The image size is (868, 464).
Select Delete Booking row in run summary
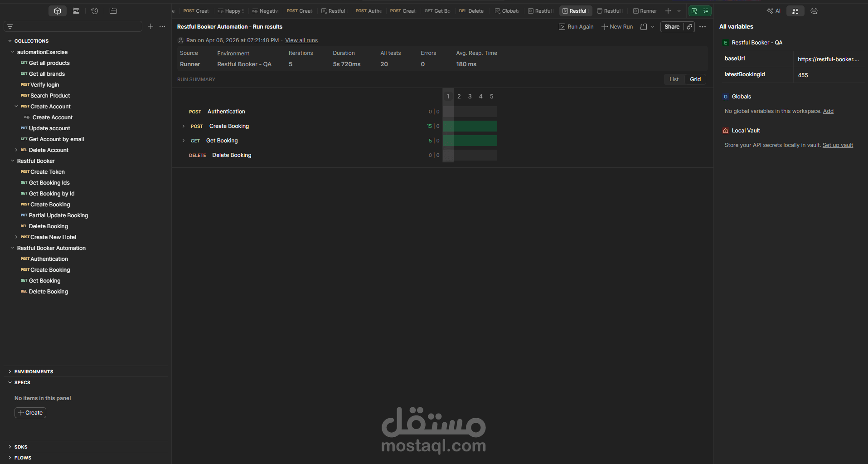(x=232, y=155)
